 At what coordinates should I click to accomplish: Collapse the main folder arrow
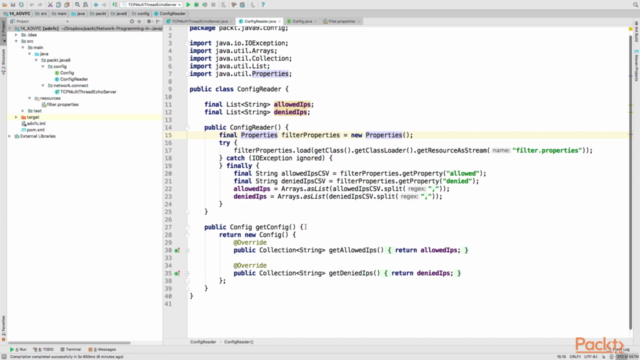[x=23, y=48]
